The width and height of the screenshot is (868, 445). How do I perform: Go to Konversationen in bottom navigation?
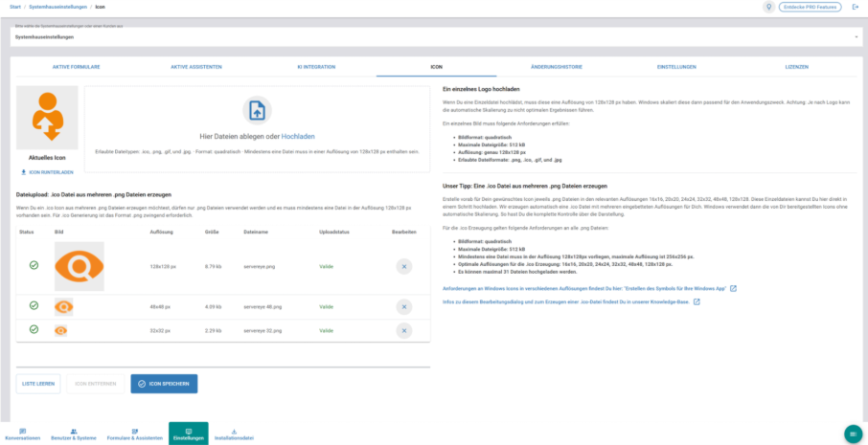click(23, 434)
